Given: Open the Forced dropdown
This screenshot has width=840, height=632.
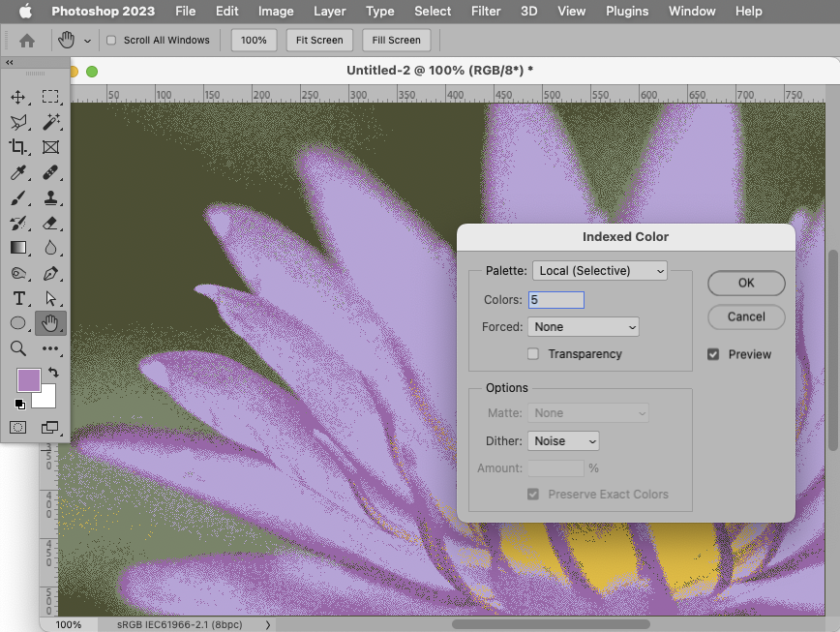Looking at the screenshot, I should (584, 326).
